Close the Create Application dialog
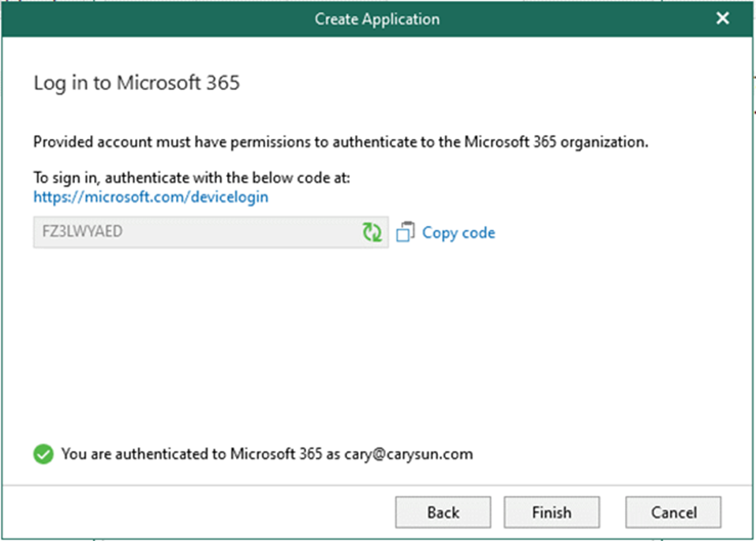This screenshot has width=756, height=541. pos(722,18)
